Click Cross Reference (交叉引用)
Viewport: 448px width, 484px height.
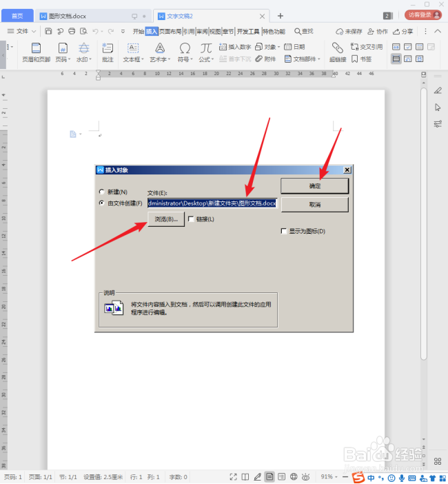pyautogui.click(x=367, y=47)
